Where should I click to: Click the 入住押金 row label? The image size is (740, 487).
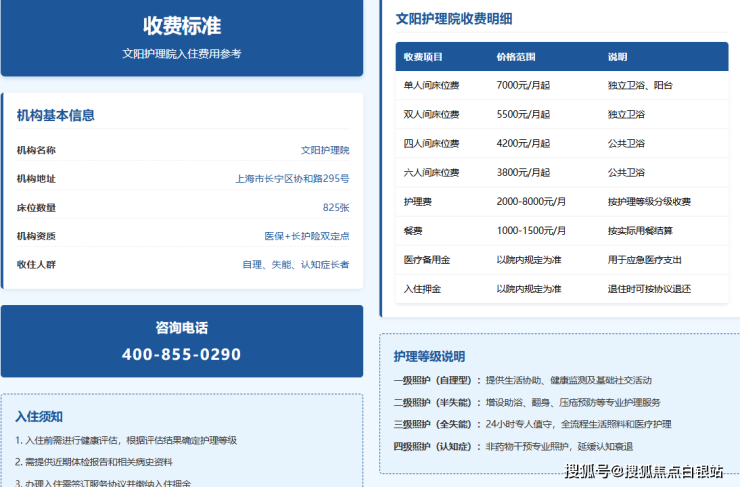point(422,289)
